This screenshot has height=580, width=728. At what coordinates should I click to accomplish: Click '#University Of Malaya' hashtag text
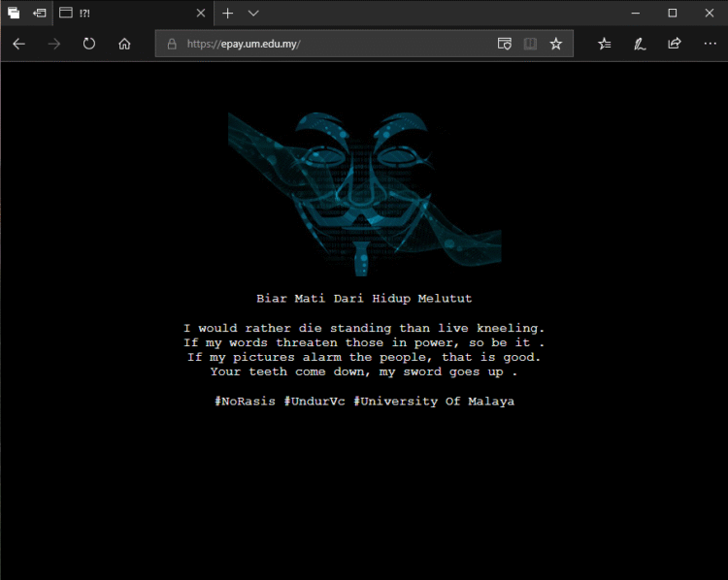(434, 402)
